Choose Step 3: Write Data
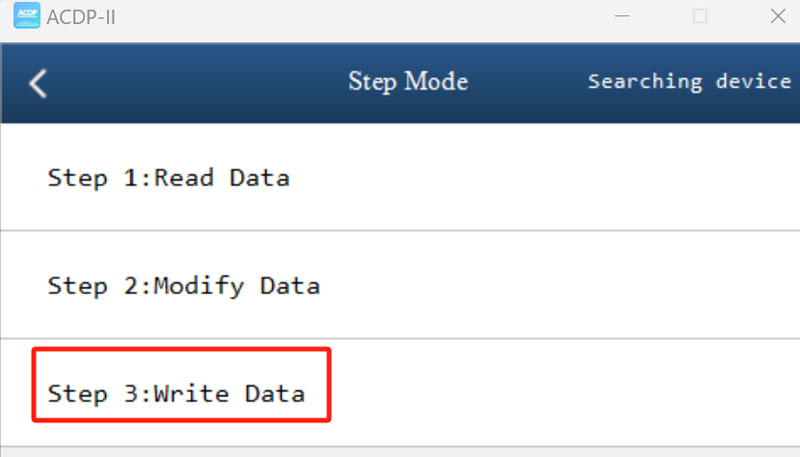800x457 pixels. 176,393
